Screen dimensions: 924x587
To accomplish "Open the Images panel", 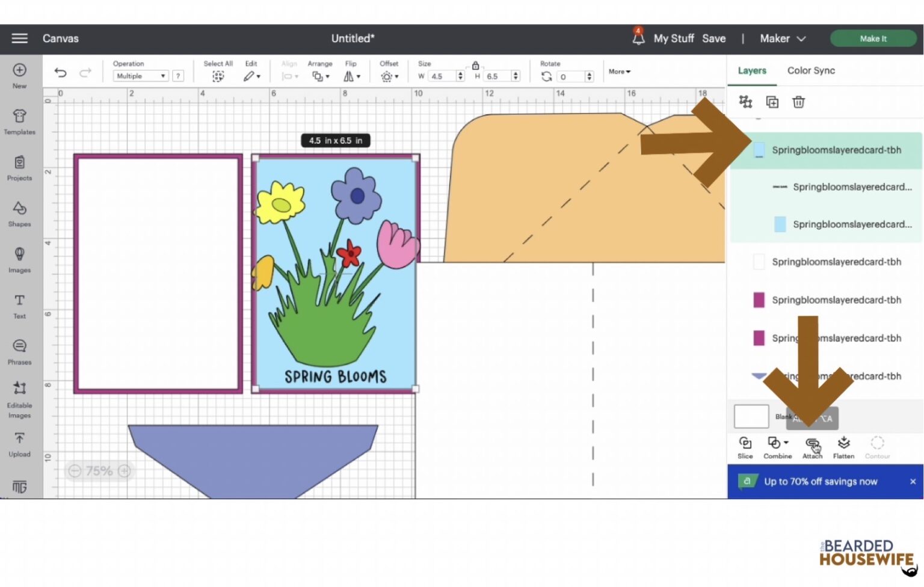I will pos(19,259).
